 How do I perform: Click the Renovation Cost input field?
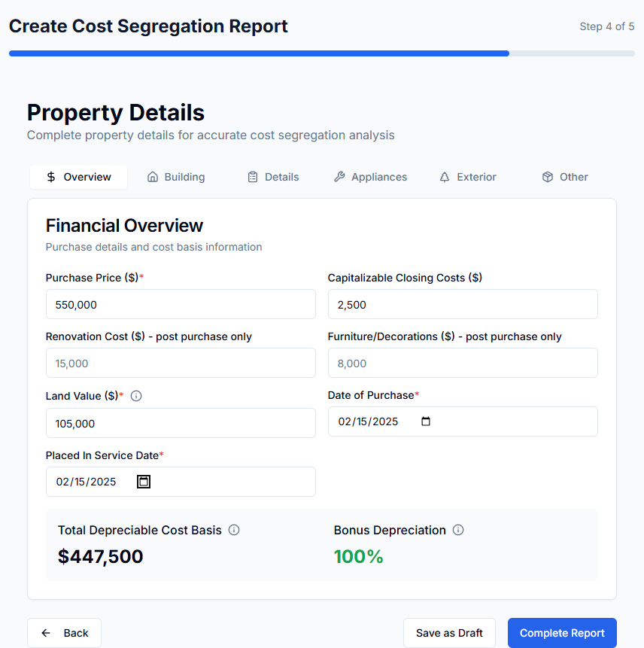coord(181,363)
